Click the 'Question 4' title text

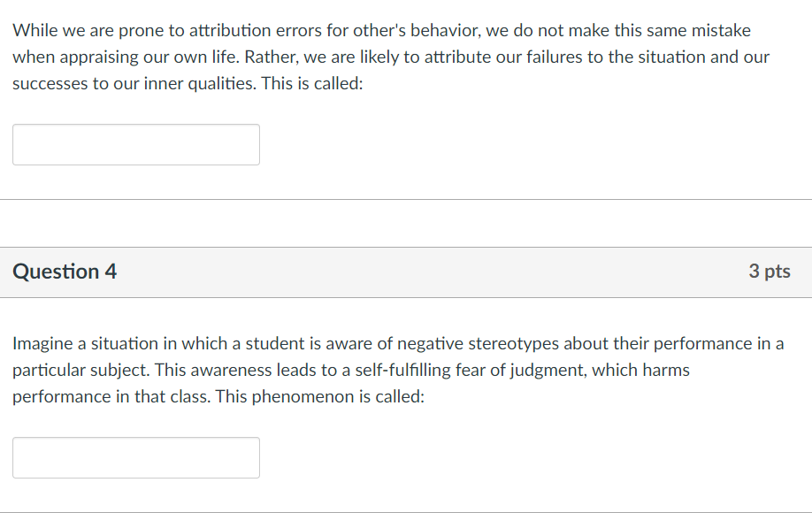(64, 272)
